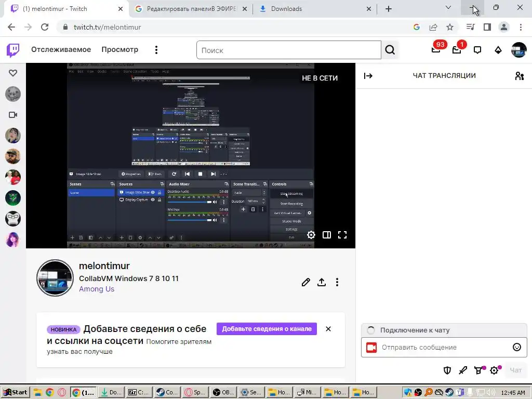532x399 pixels.
Task: Open the three-dot menu near channel title
Action: point(337,282)
